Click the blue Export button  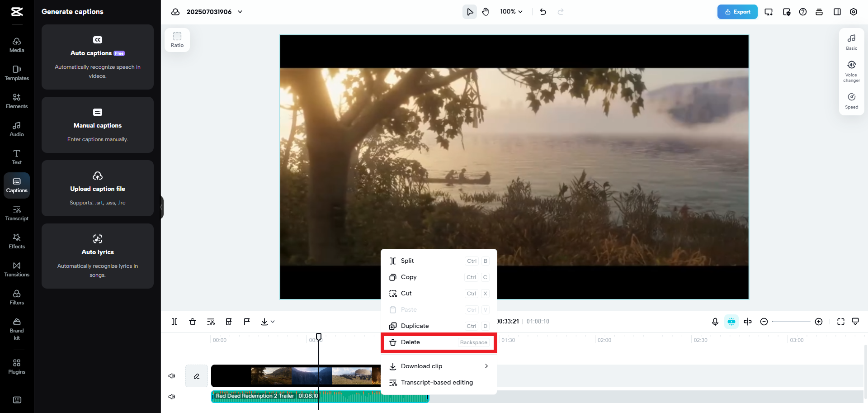click(737, 12)
